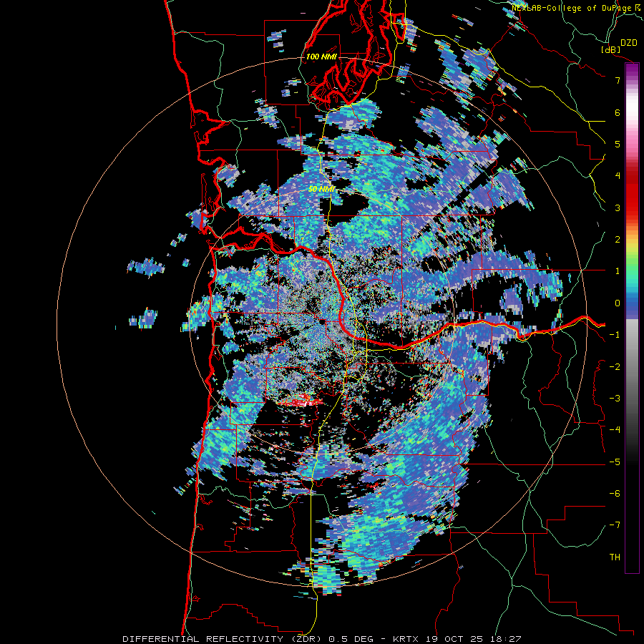
Task: Click the "2" value on the color scale
Action: pos(618,240)
